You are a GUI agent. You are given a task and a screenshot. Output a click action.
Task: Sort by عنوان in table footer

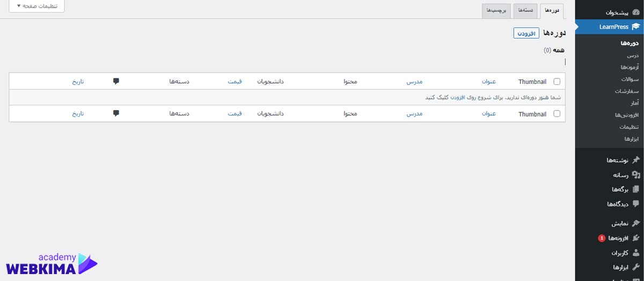tap(489, 114)
